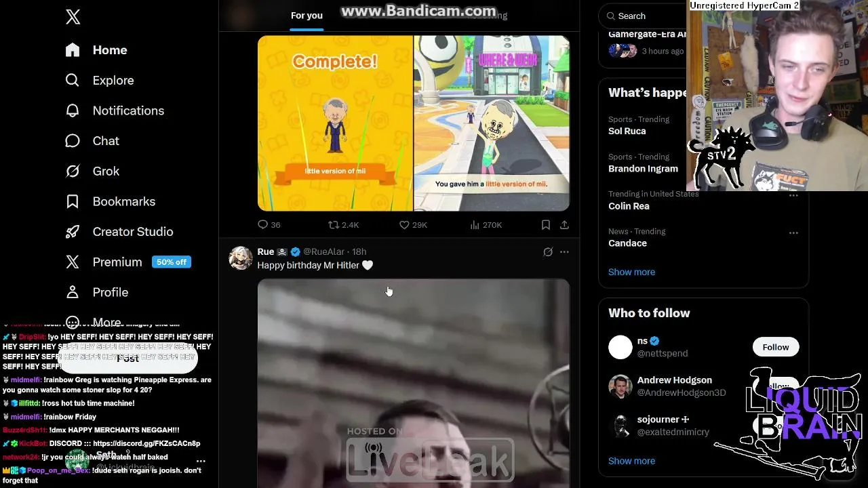Open Premium 50% off offer
This screenshot has width=868, height=488.
[128, 262]
